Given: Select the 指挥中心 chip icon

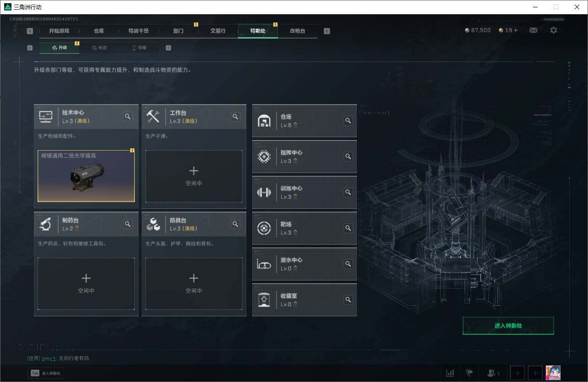Looking at the screenshot, I should 264,157.
